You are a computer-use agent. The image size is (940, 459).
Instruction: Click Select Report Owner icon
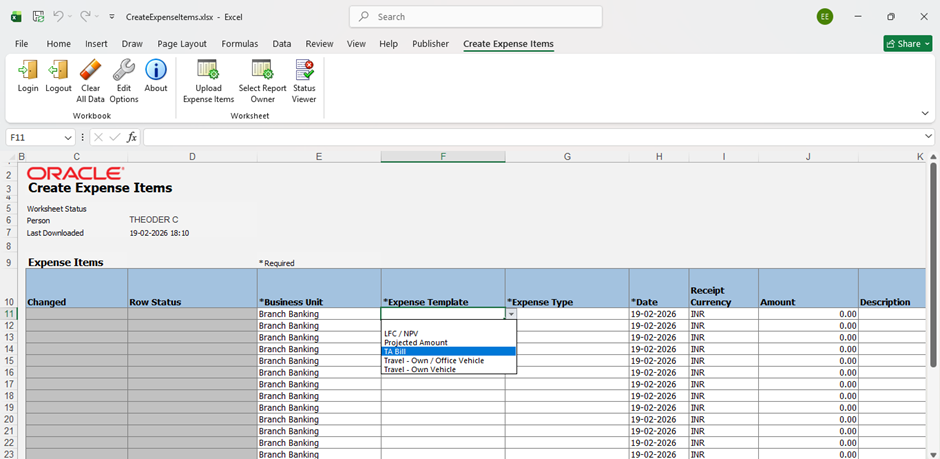click(263, 70)
